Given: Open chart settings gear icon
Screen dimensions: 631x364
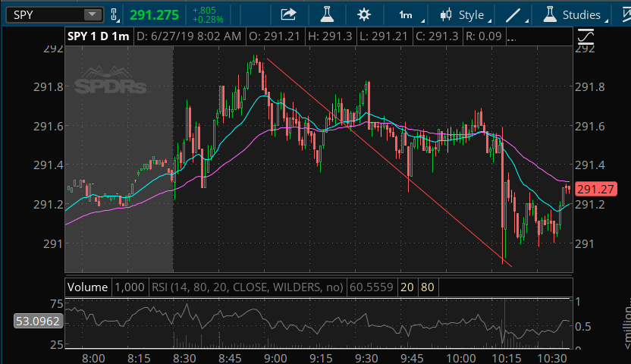Looking at the screenshot, I should coord(364,15).
